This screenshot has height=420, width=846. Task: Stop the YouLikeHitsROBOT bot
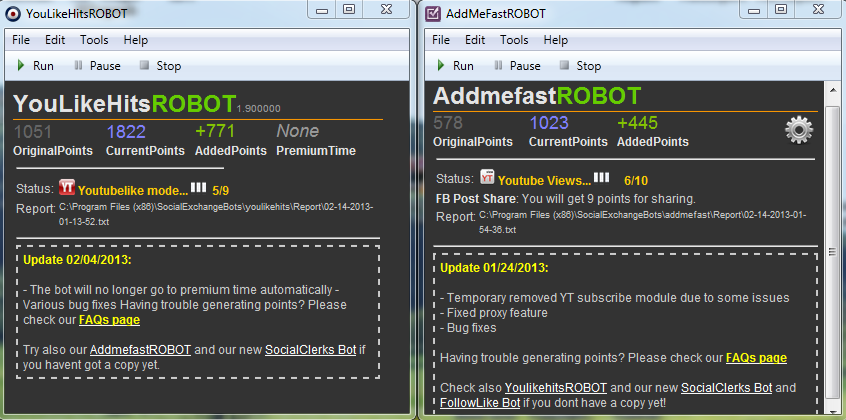pos(160,65)
